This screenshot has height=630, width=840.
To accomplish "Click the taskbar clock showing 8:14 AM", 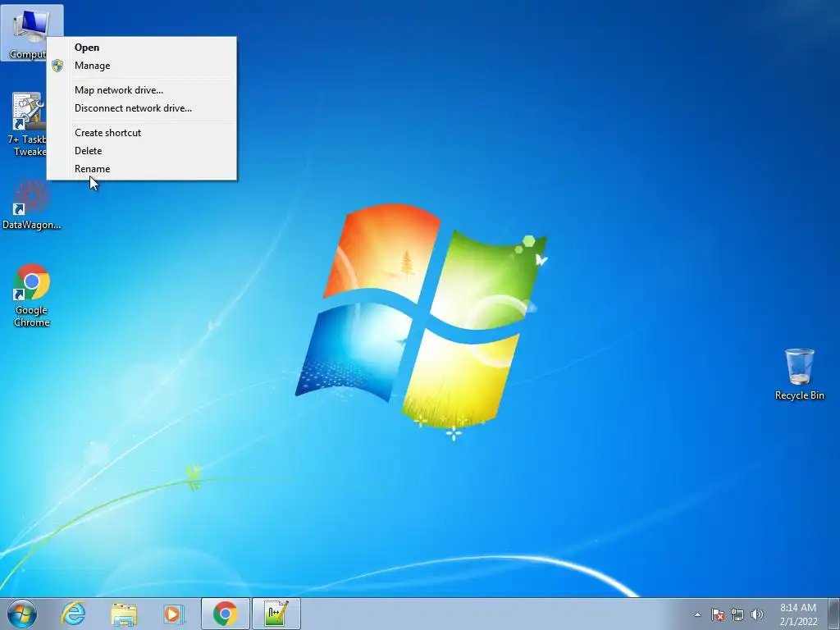I will 798,614.
